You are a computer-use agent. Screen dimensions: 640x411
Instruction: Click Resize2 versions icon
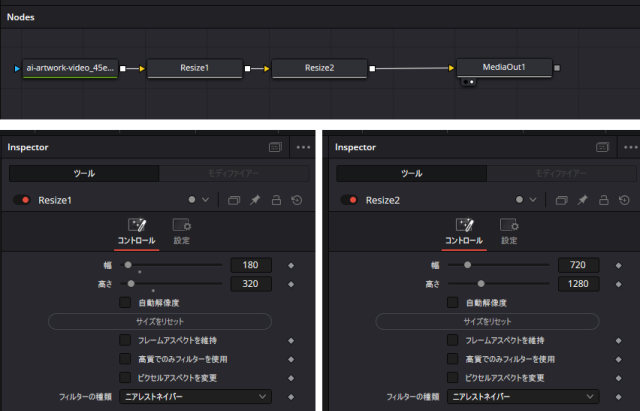[x=562, y=200]
